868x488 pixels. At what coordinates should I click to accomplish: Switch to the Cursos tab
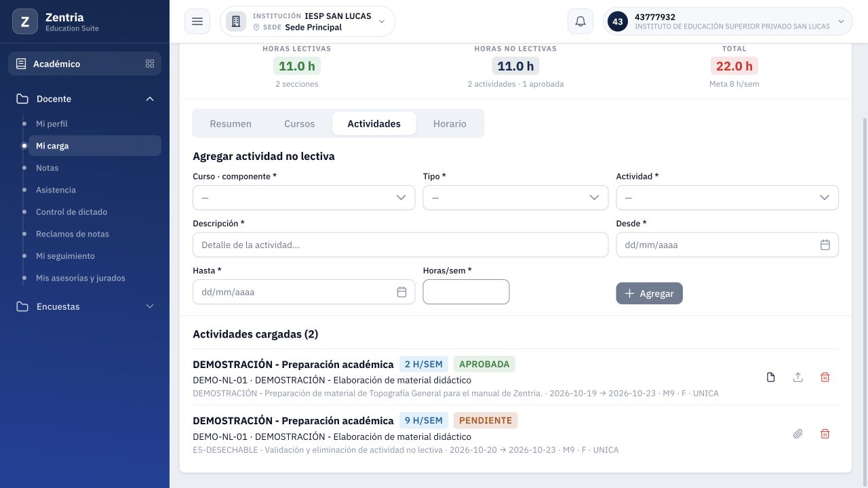tap(299, 123)
